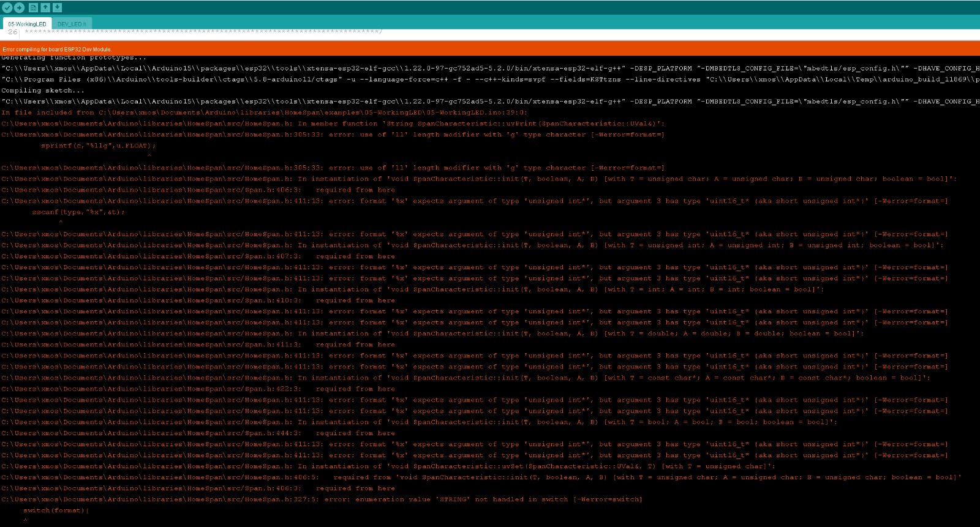Click the 'switch(format){' snippet in console
The width and height of the screenshot is (980, 527).
(56, 510)
